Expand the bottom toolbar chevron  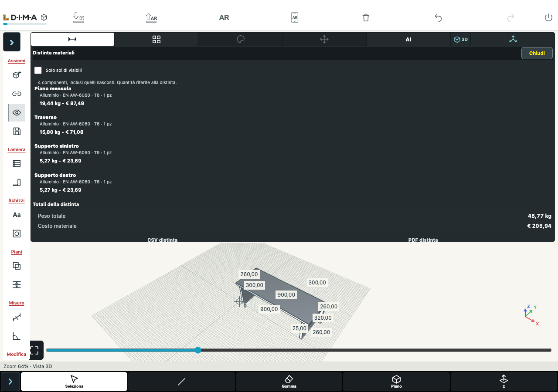[x=10, y=382]
